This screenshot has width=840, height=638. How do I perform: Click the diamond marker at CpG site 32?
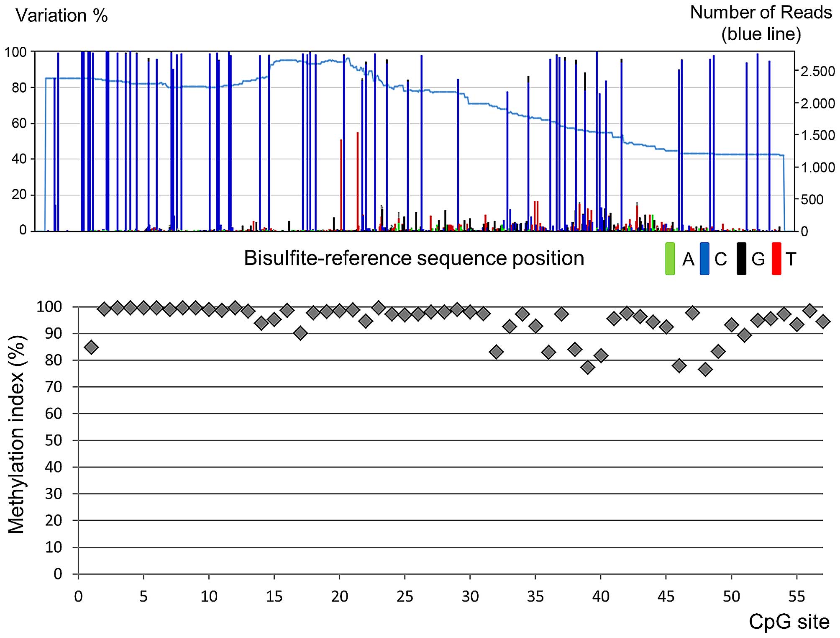coord(496,352)
